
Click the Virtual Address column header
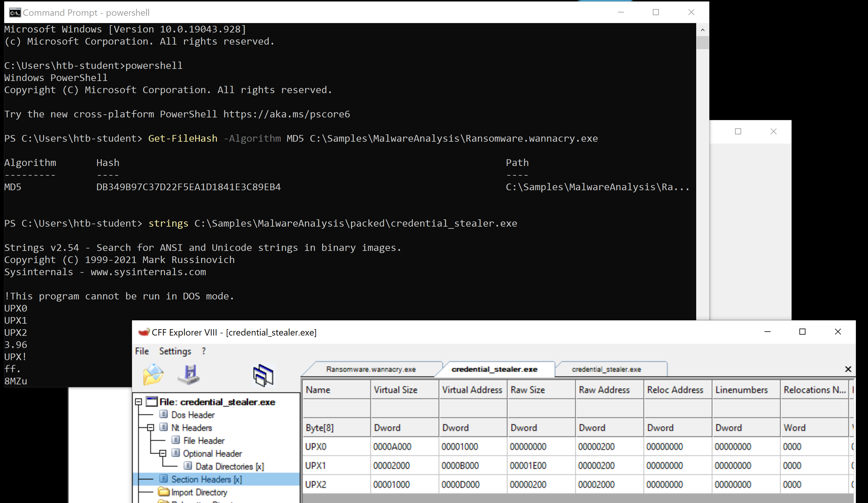(473, 390)
